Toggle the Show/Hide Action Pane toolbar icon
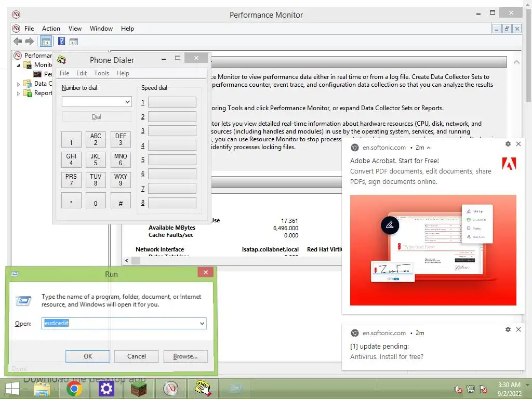The image size is (532, 399). tap(74, 42)
